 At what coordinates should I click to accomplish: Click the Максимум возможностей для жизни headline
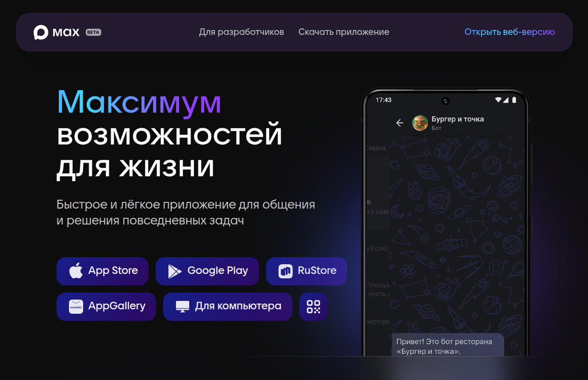[x=170, y=134]
